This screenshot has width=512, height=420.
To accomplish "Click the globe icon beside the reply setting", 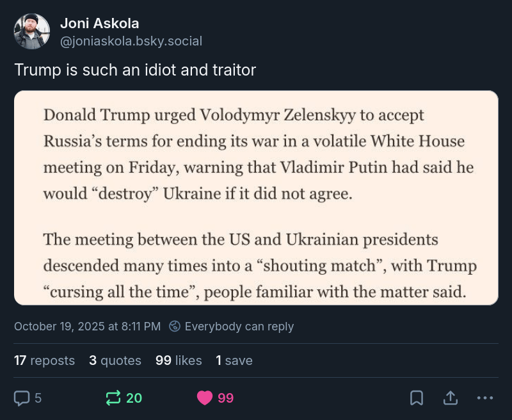I will click(x=175, y=327).
